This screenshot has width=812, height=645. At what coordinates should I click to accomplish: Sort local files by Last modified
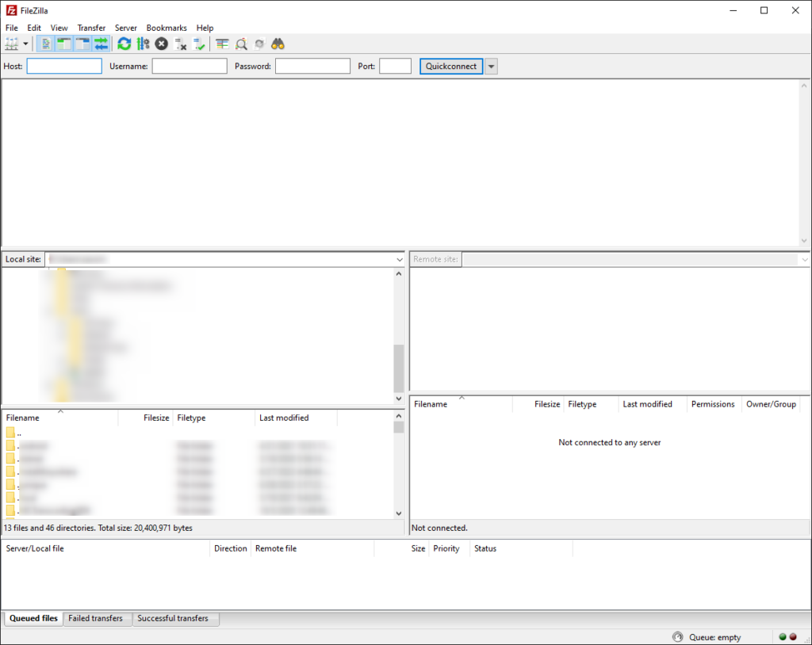click(x=297, y=418)
